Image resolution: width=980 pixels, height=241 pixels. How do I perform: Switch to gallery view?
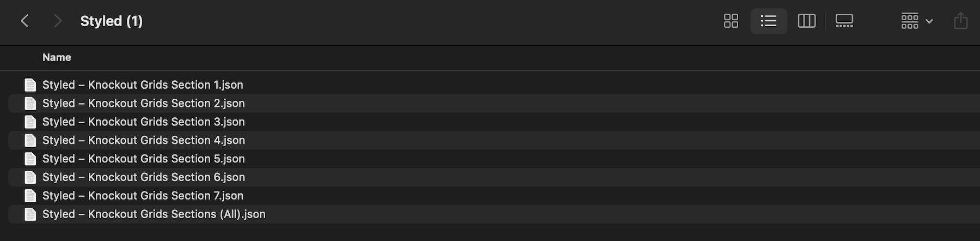pos(844,21)
